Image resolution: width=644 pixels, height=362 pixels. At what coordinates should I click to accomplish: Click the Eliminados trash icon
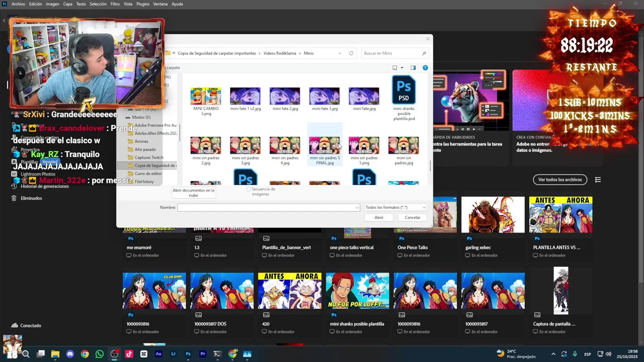14,198
